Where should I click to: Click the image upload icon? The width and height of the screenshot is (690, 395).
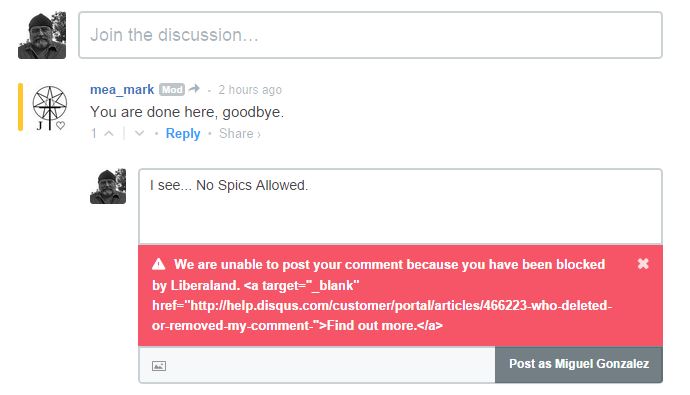pyautogui.click(x=159, y=366)
